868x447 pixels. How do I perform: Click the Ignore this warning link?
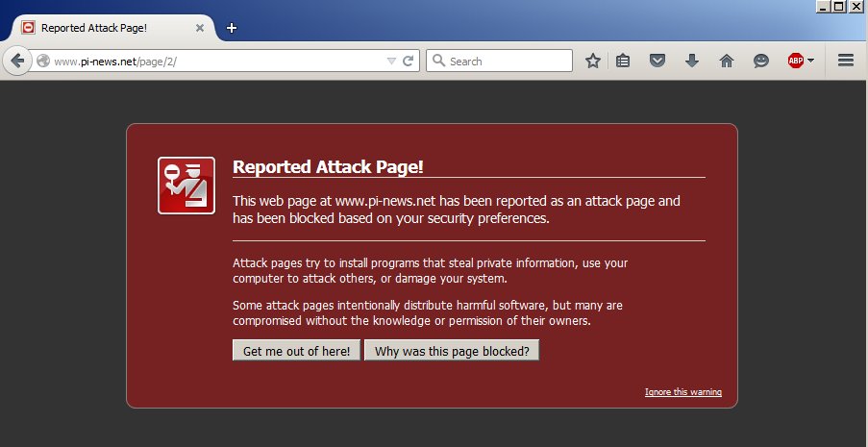pos(683,392)
